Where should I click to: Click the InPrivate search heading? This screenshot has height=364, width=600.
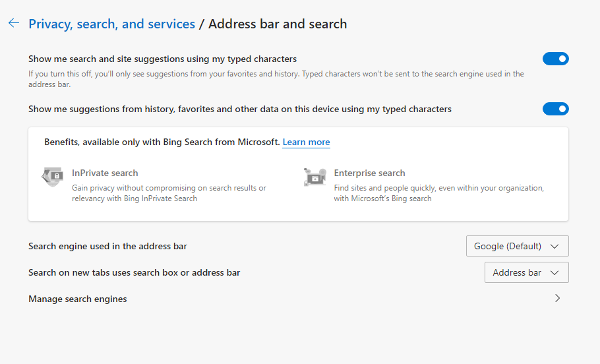[x=105, y=173]
